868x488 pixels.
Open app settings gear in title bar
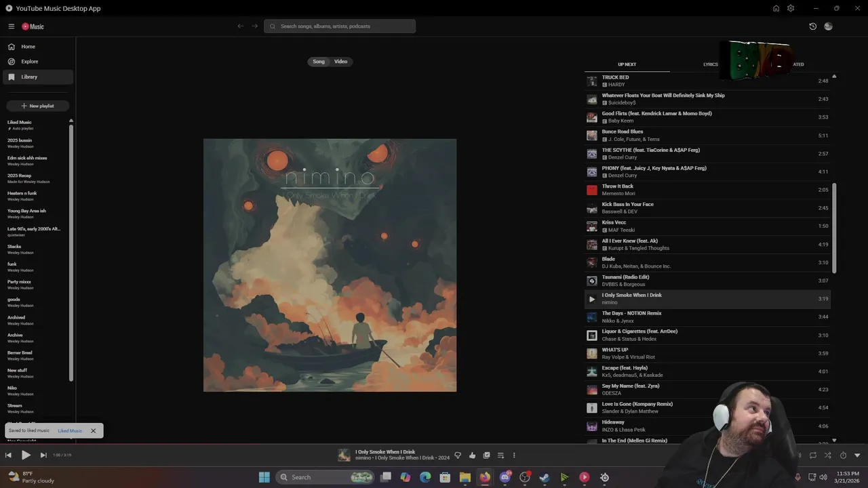pyautogui.click(x=791, y=8)
